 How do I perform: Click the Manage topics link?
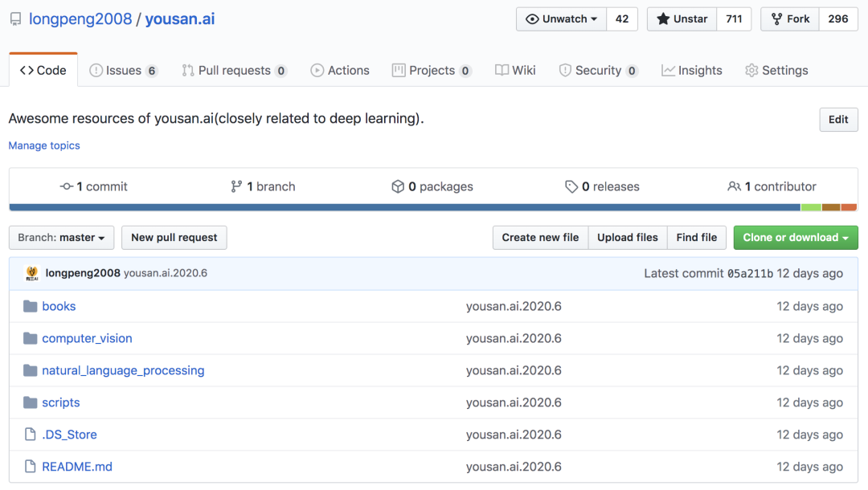click(x=44, y=145)
